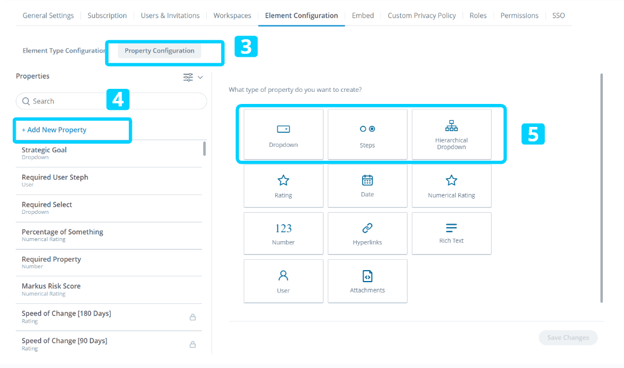Pick the 123 Number property type

click(x=283, y=233)
